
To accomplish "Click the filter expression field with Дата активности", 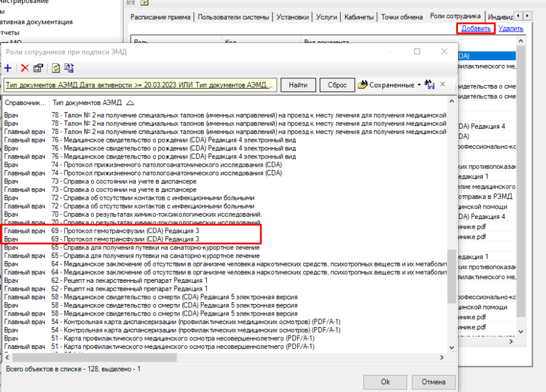I will click(140, 85).
